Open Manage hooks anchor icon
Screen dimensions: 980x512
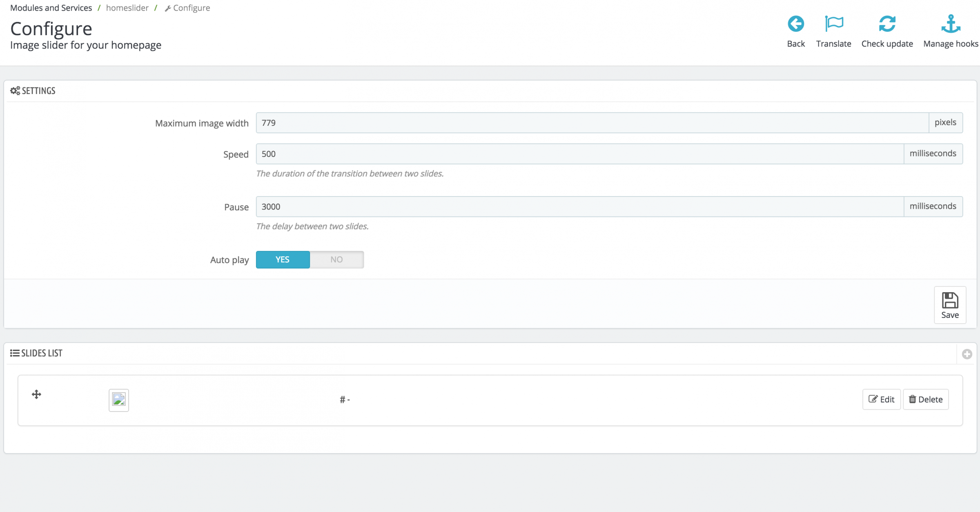click(951, 24)
